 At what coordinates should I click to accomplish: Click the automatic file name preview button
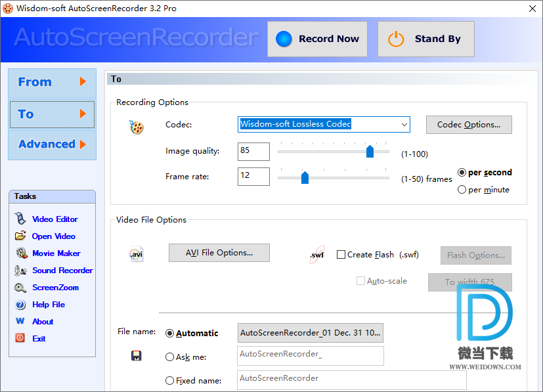[311, 333]
